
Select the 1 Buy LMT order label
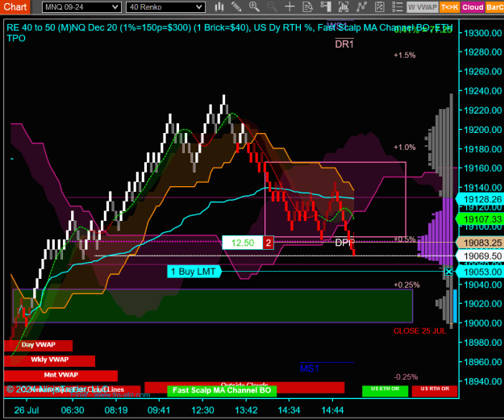(194, 272)
